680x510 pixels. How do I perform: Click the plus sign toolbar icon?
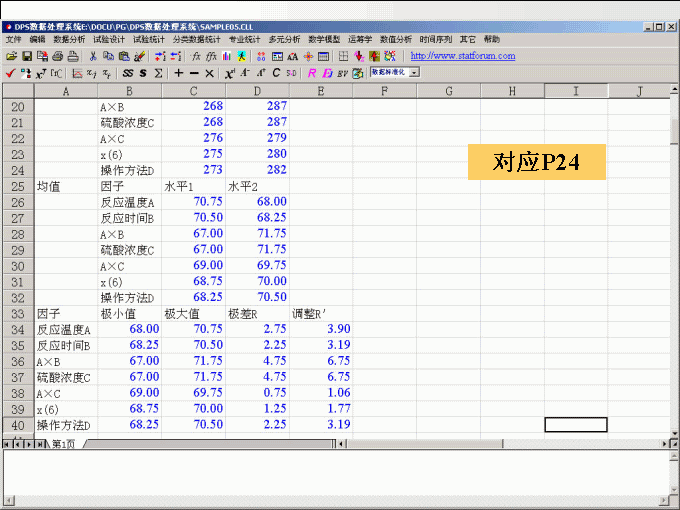pyautogui.click(x=178, y=73)
